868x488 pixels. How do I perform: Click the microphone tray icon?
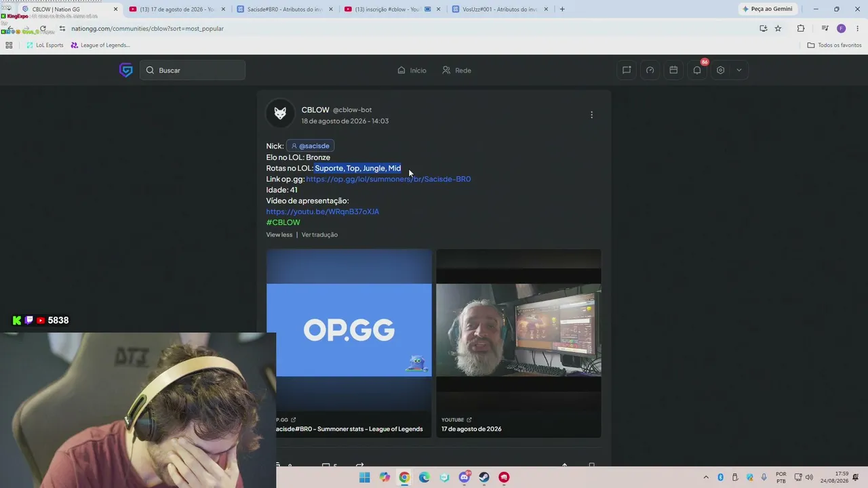coord(764,477)
